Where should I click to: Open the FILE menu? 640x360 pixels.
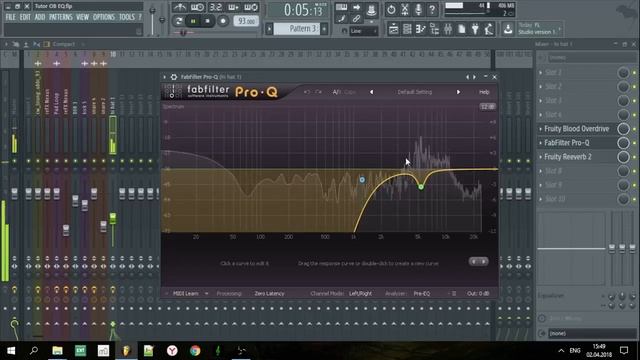[x=11, y=17]
